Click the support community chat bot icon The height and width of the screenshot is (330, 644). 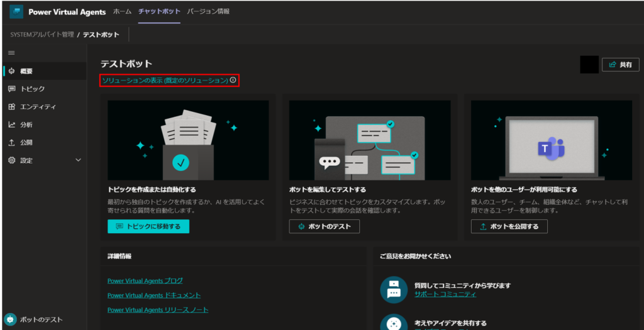point(394,289)
